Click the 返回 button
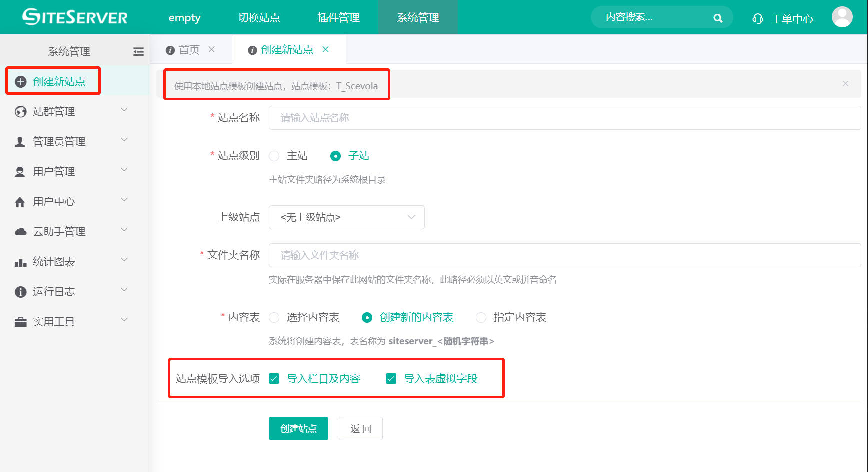 (x=360, y=428)
